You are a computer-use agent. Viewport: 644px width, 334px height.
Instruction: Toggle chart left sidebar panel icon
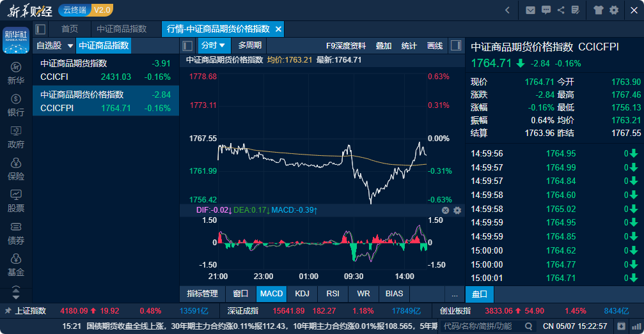[187, 45]
